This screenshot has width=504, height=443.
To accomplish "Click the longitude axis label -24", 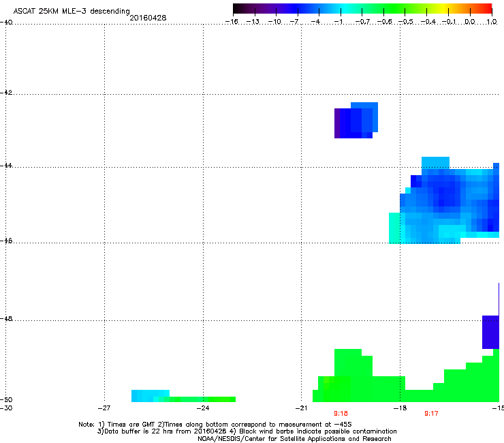I will tap(203, 408).
